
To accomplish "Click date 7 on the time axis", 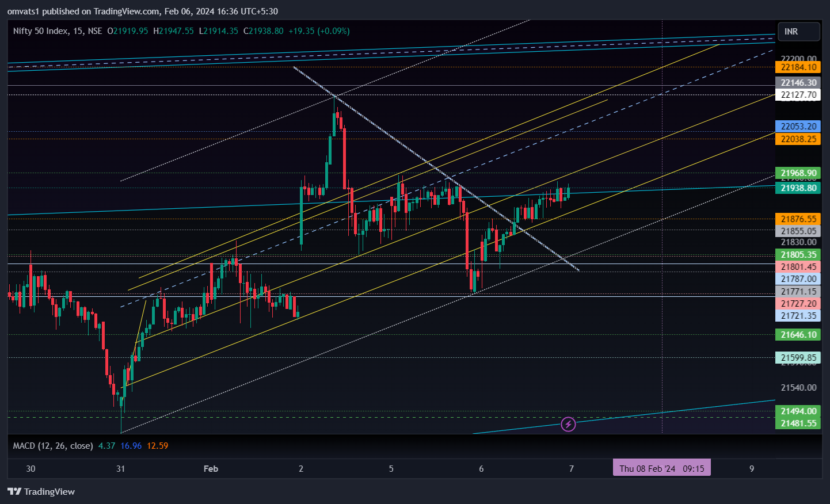I will point(572,469).
